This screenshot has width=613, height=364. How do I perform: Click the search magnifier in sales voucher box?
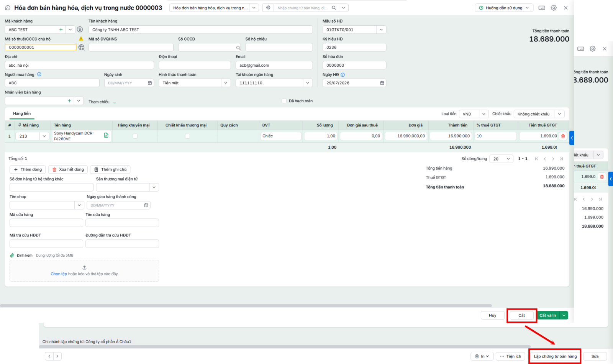(334, 8)
